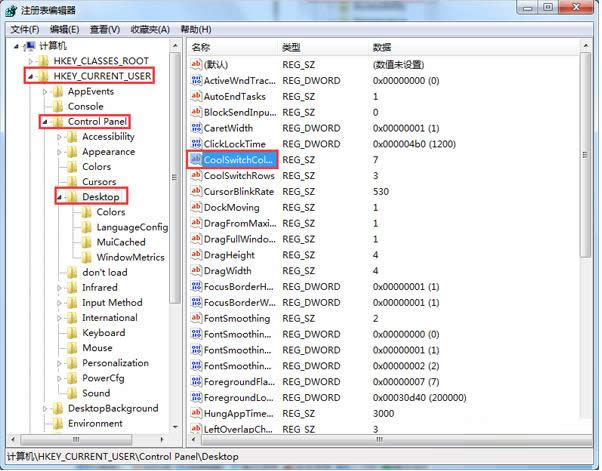
Task: Select the PowerCfg key
Action: [x=103, y=378]
